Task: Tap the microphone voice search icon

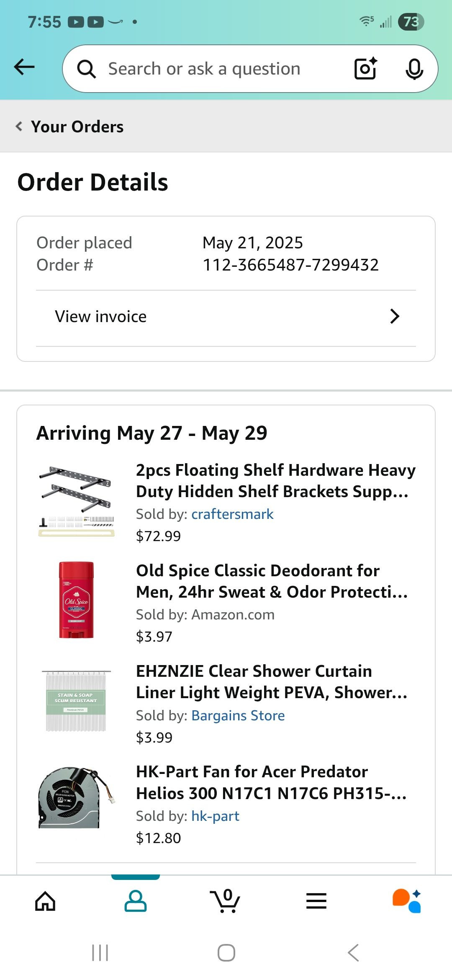Action: click(414, 69)
